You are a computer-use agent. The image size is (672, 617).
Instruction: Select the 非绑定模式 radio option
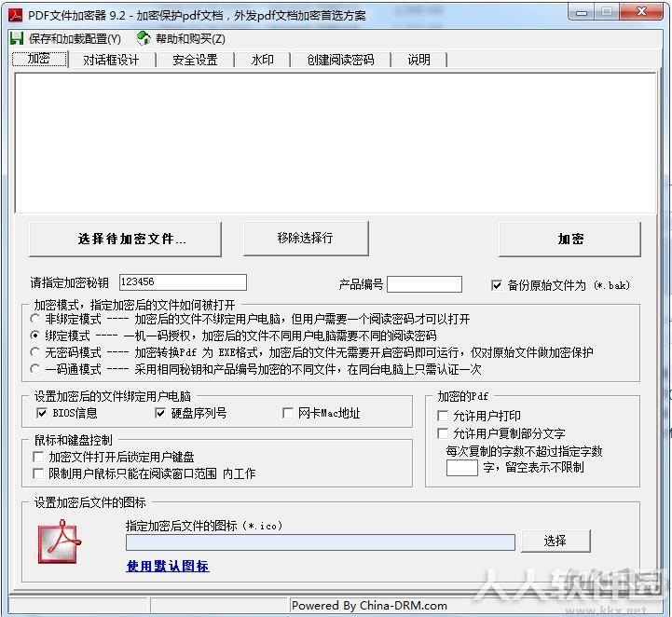coord(35,319)
